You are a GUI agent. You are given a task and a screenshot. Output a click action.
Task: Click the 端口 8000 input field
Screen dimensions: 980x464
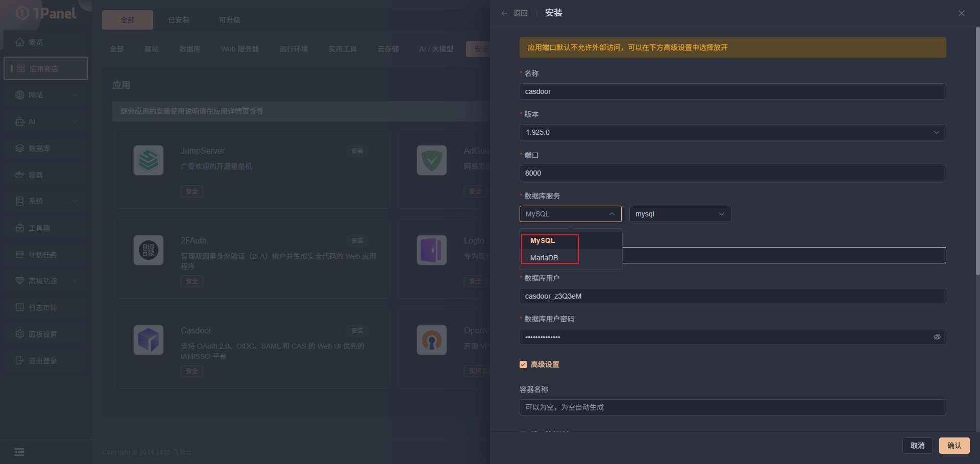733,173
